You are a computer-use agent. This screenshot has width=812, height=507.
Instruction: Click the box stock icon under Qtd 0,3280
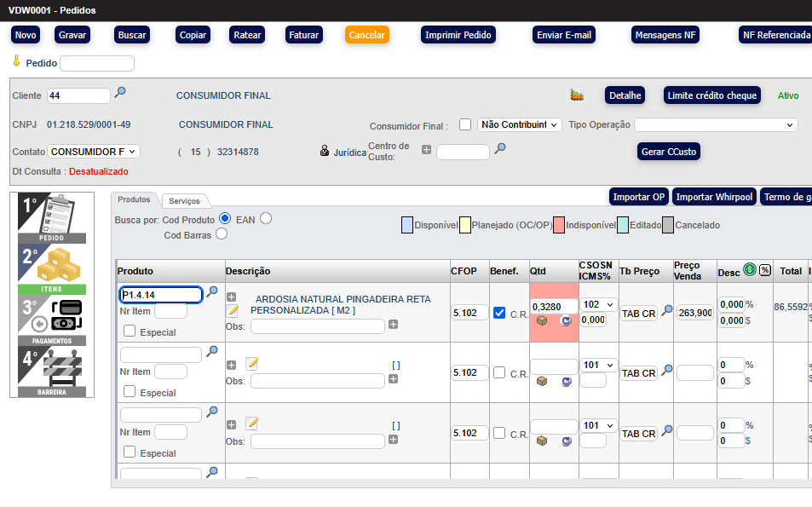pyautogui.click(x=541, y=320)
